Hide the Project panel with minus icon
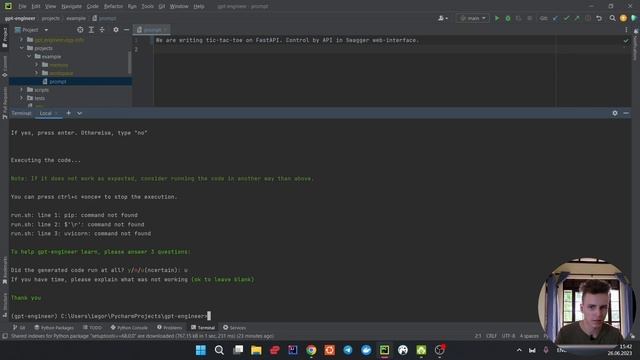 127,30
